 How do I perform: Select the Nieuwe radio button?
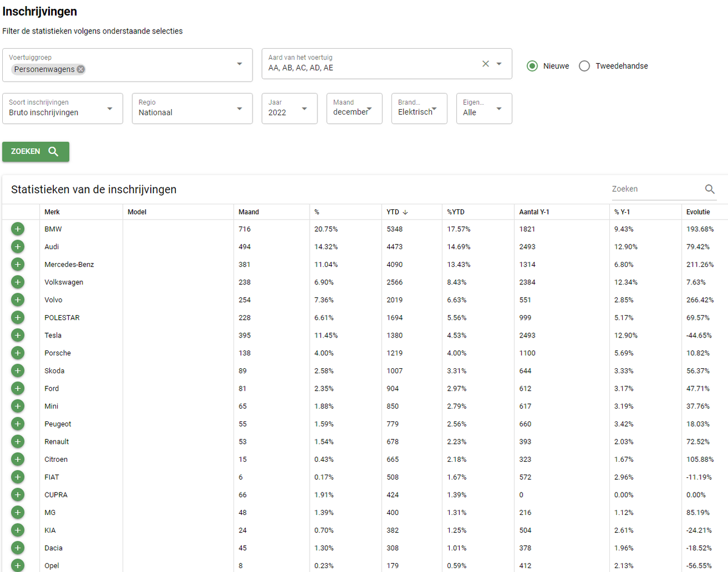(x=532, y=66)
